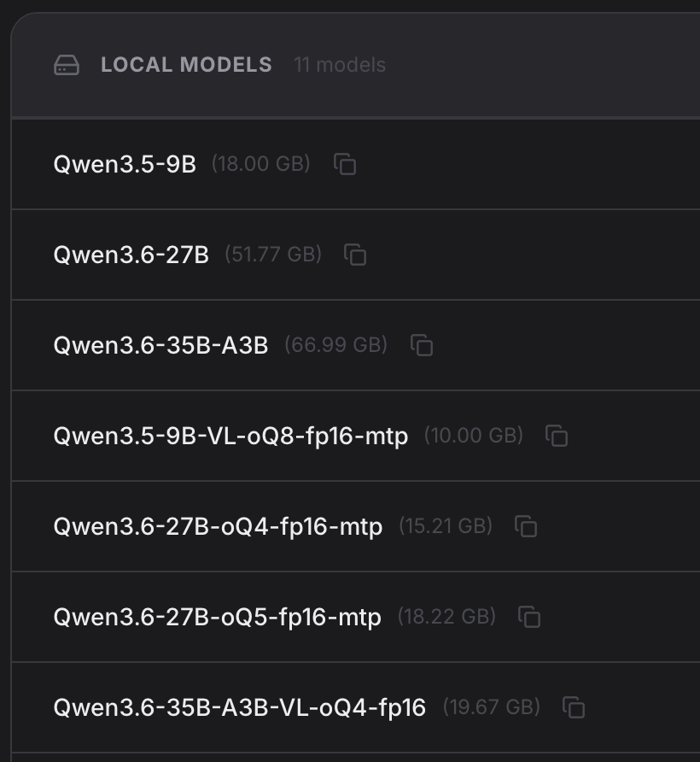Click the Local Models drive icon
700x762 pixels.
67,65
